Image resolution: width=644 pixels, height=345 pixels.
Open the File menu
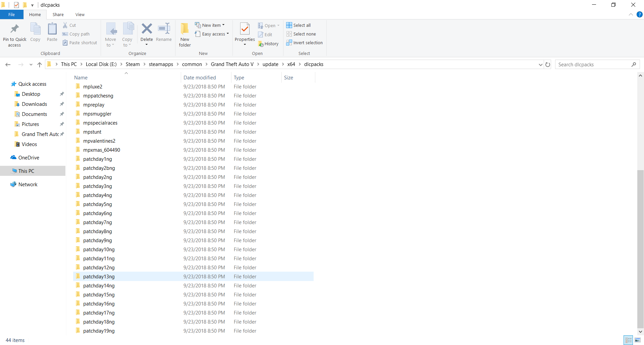tap(11, 15)
